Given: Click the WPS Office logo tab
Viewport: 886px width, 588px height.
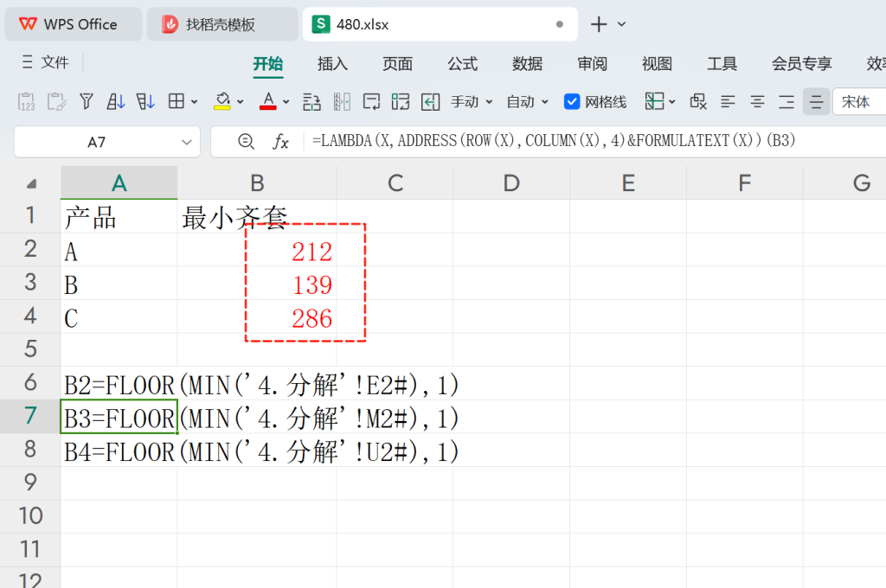Looking at the screenshot, I should tap(73, 24).
